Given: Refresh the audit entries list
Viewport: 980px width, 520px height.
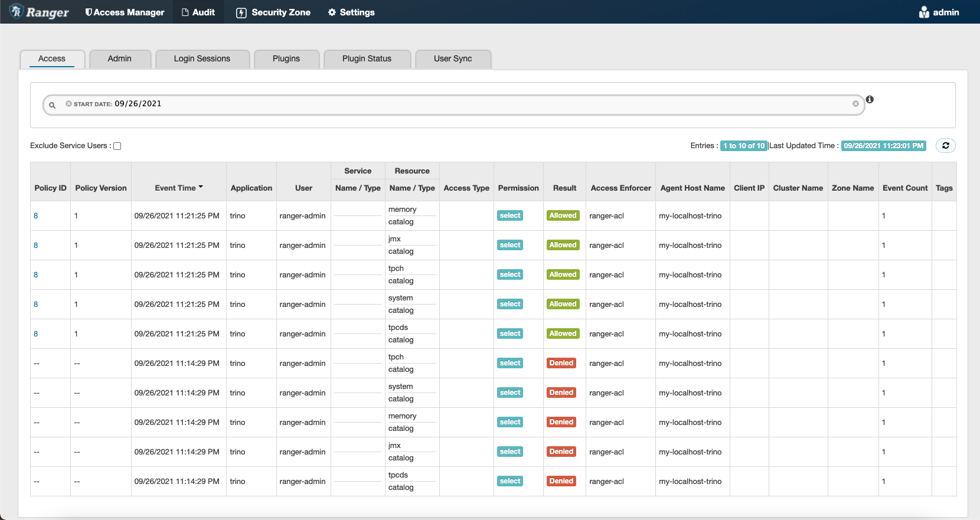Looking at the screenshot, I should click(945, 146).
